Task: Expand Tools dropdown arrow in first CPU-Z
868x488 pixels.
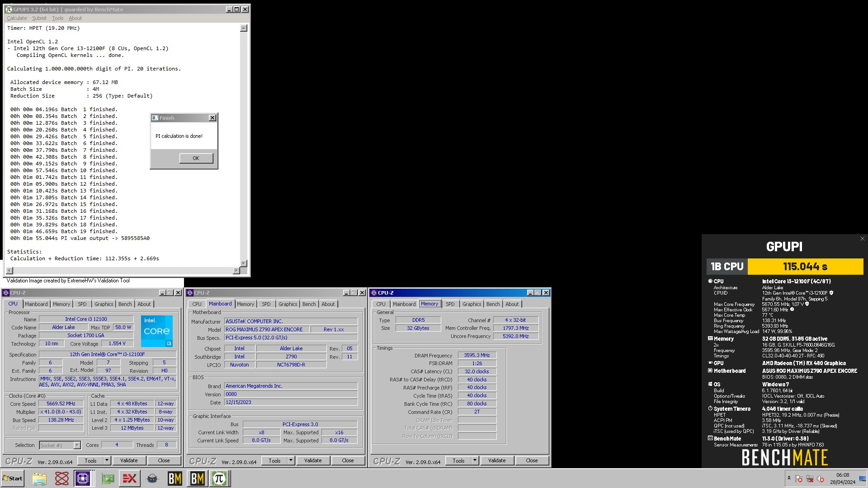Action: 107,460
